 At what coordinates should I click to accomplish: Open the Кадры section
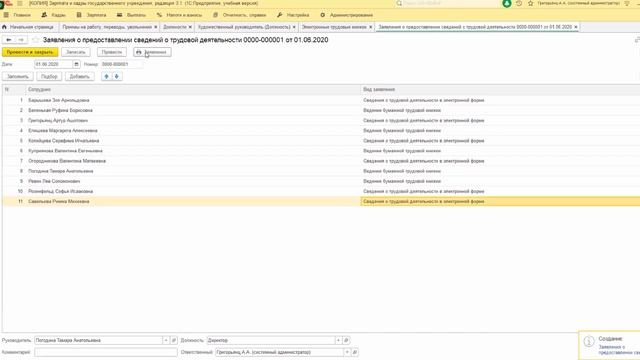53,15
